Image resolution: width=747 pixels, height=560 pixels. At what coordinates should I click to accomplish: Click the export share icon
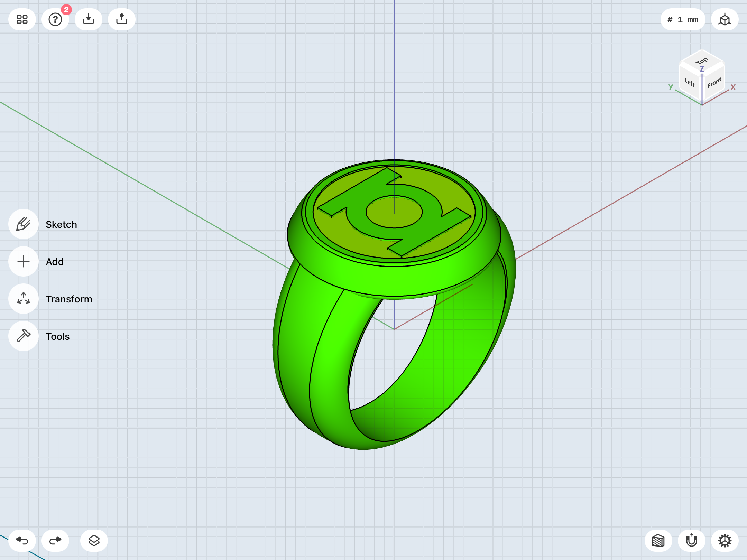point(122,19)
